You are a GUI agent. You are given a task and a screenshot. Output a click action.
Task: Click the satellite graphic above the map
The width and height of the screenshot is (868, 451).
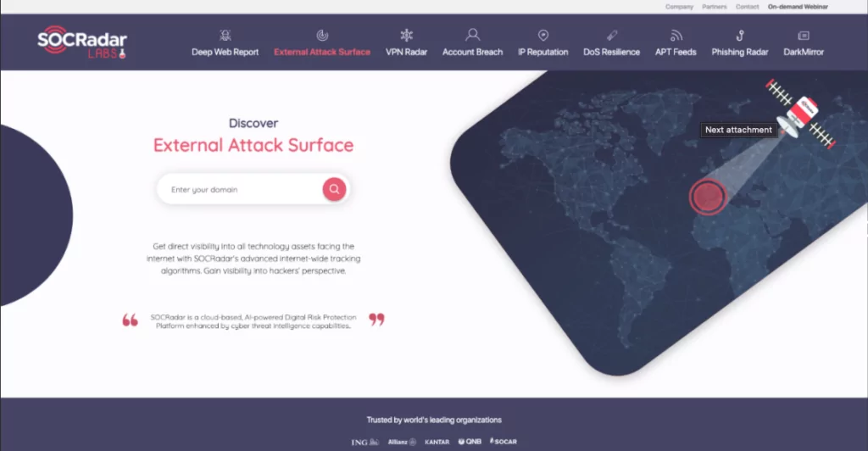[x=799, y=114]
